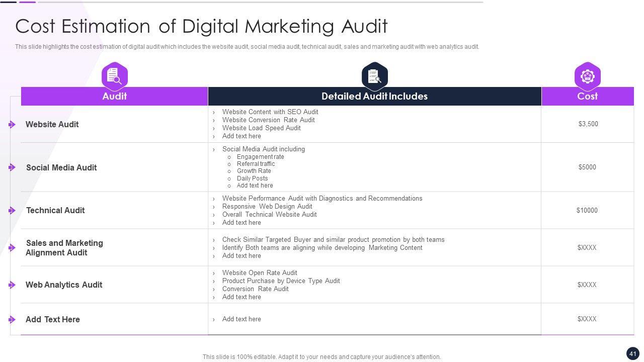Screen dimensions: 644x362
Task: Select the Detailed Audit Includes header
Action: [x=374, y=96]
